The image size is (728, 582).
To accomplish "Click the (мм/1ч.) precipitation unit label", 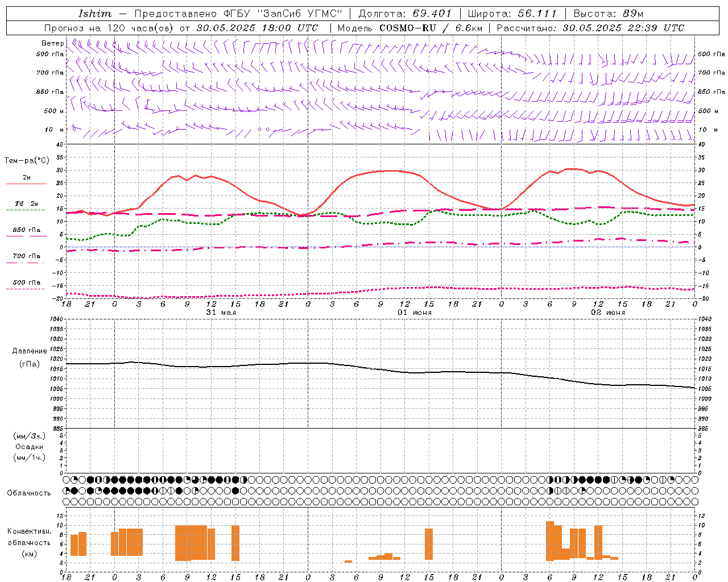I will (30, 458).
